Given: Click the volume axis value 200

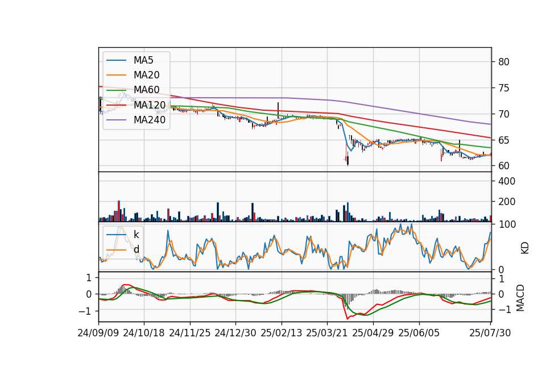Looking at the screenshot, I should (x=507, y=202).
